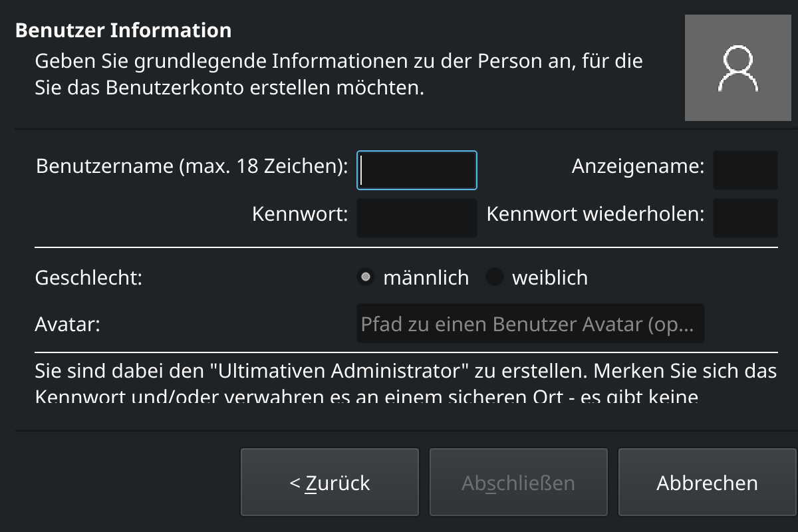Click the Geschlecht label
The width and height of the screenshot is (798, 532).
[89, 277]
